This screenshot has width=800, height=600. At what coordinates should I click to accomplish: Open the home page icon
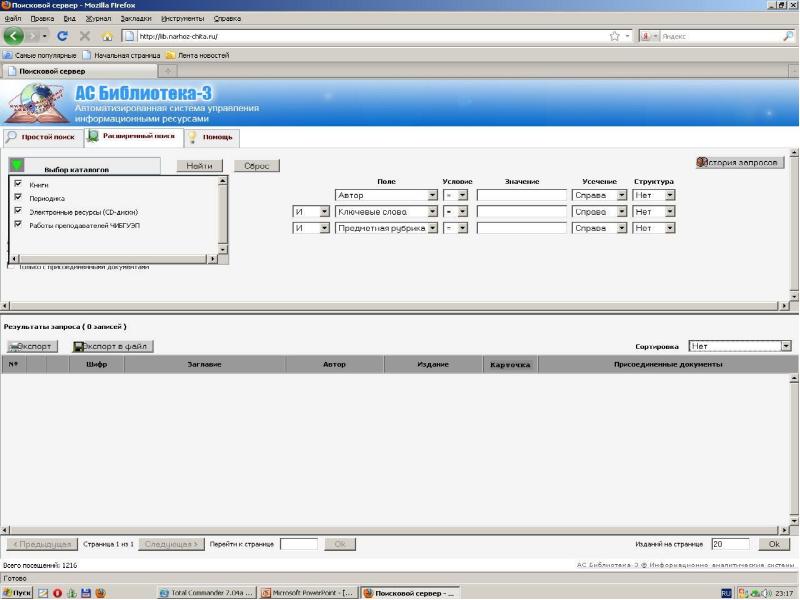click(107, 36)
